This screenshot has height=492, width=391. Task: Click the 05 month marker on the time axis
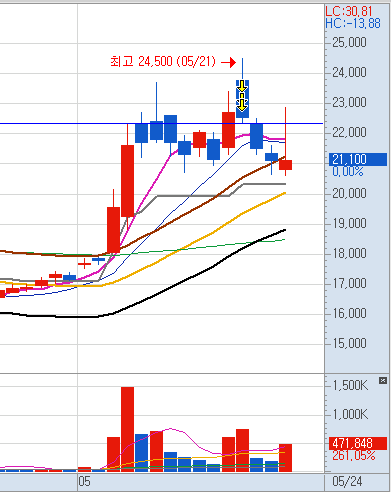[85, 482]
